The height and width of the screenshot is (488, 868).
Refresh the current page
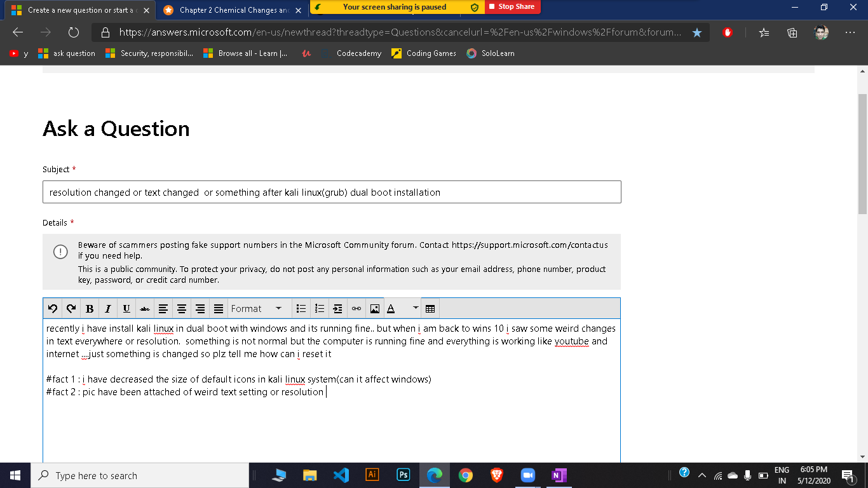[73, 32]
